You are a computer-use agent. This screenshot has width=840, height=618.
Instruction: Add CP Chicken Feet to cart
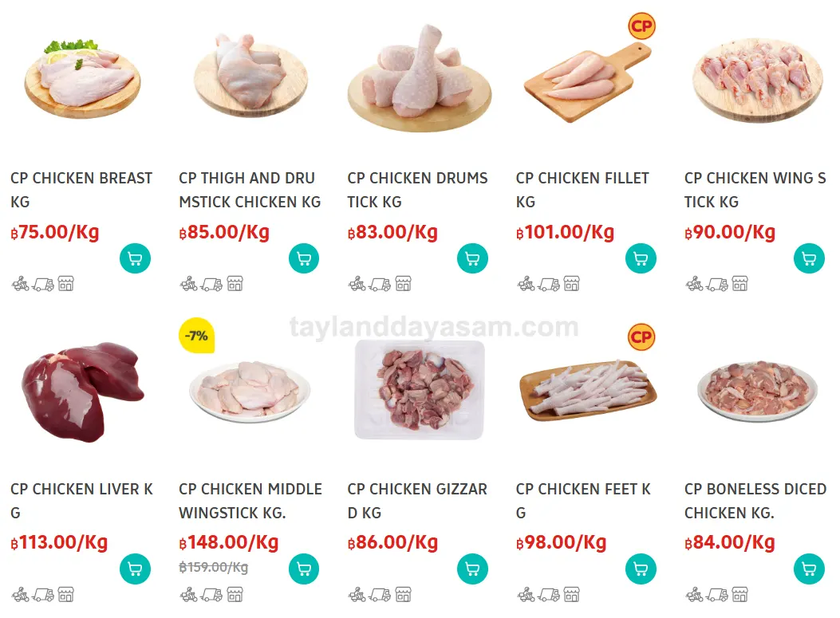(641, 569)
